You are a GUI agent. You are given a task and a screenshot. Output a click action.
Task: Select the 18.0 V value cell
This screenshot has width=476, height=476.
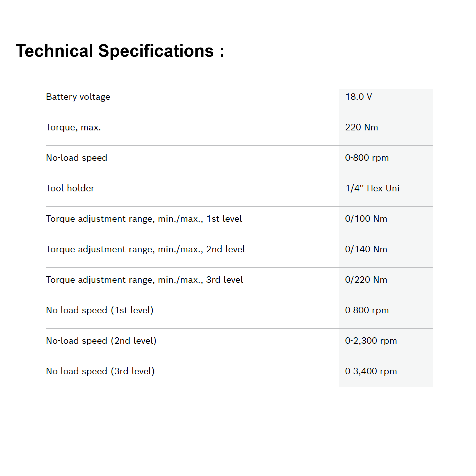358,97
